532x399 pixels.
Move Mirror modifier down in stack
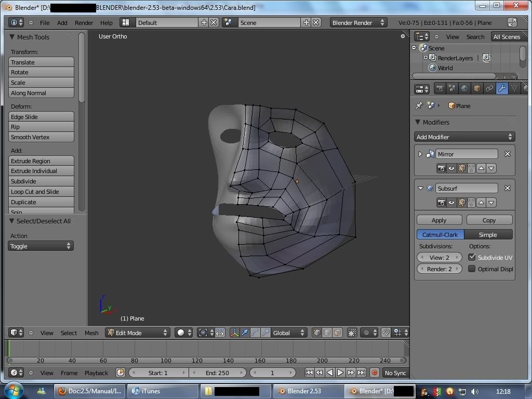491,168
